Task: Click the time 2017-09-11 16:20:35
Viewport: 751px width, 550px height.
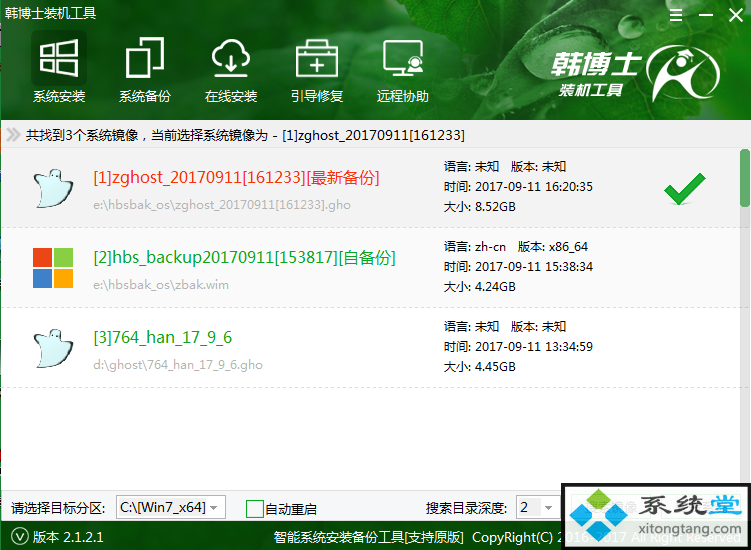Action: coord(534,187)
